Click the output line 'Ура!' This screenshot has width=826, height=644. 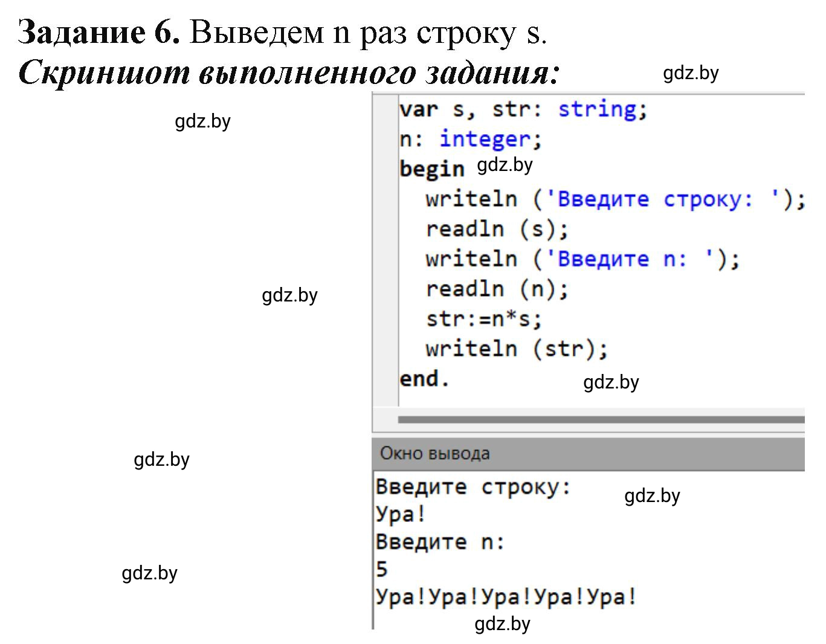(401, 514)
